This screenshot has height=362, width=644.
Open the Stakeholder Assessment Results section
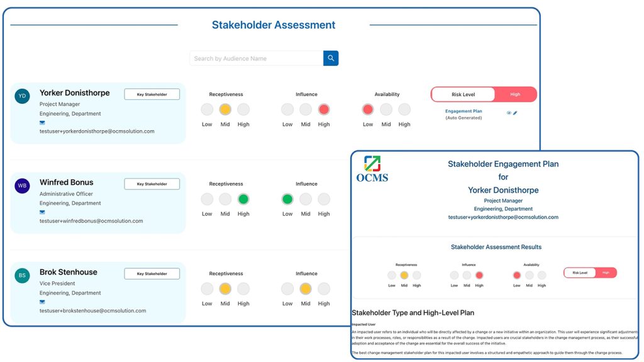(496, 246)
